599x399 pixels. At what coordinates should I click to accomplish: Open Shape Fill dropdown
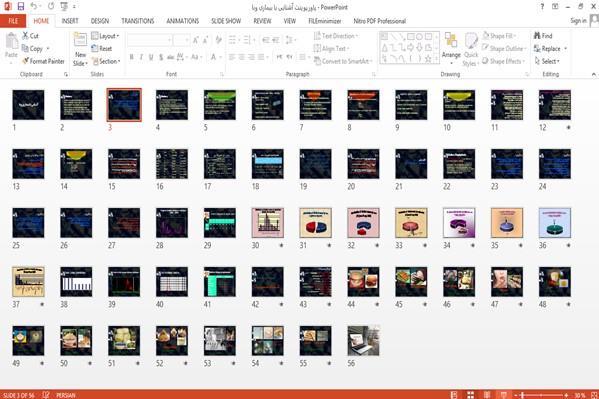[499, 36]
